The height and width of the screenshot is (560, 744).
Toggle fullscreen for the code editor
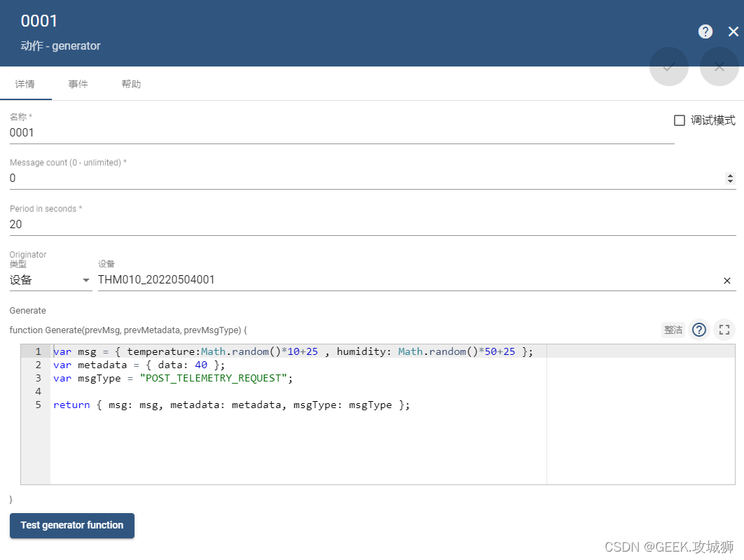point(724,330)
